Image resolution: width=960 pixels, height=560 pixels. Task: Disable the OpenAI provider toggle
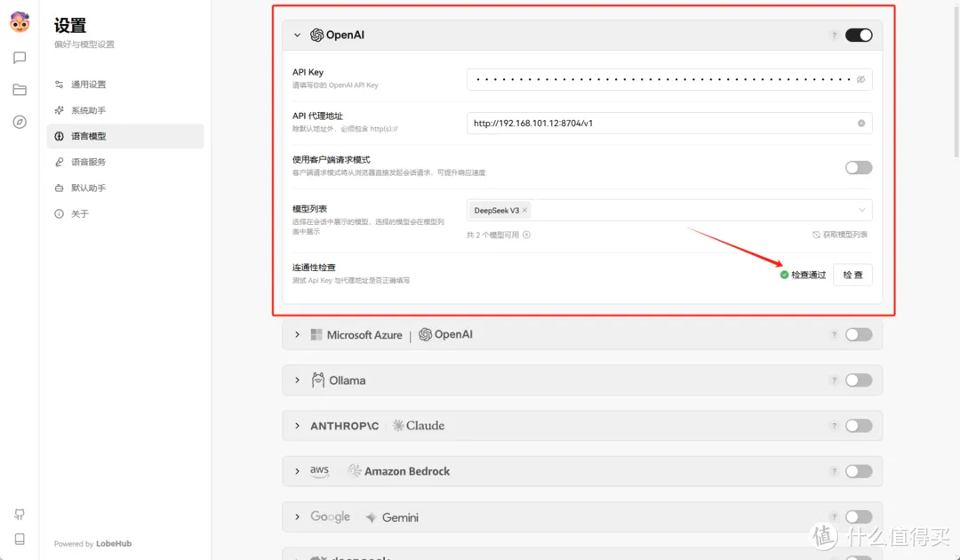pos(857,35)
